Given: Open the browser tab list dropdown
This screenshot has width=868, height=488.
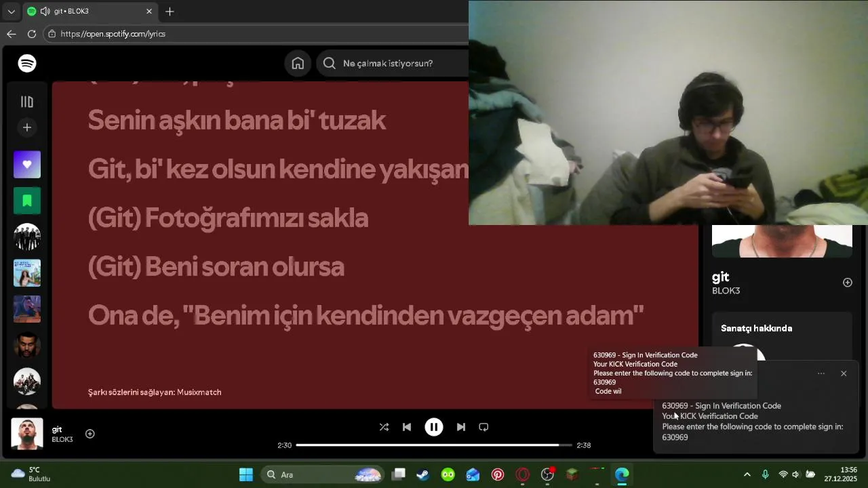Looking at the screenshot, I should click(x=11, y=12).
